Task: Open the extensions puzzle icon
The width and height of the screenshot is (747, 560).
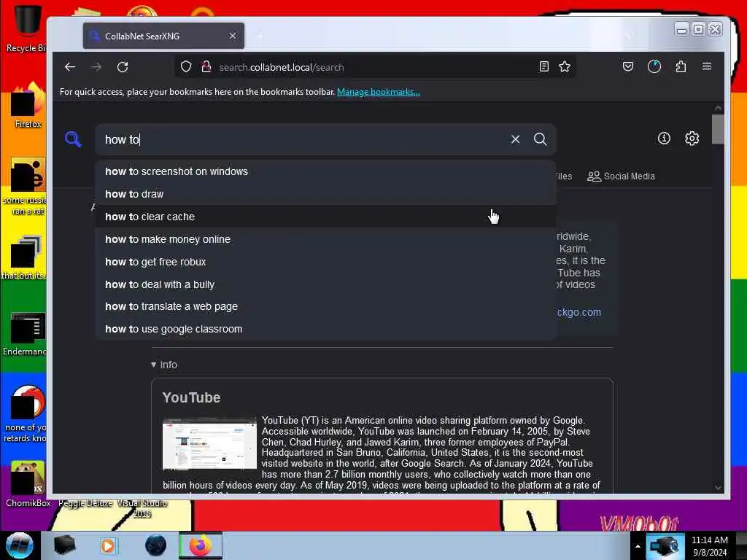Action: [681, 66]
